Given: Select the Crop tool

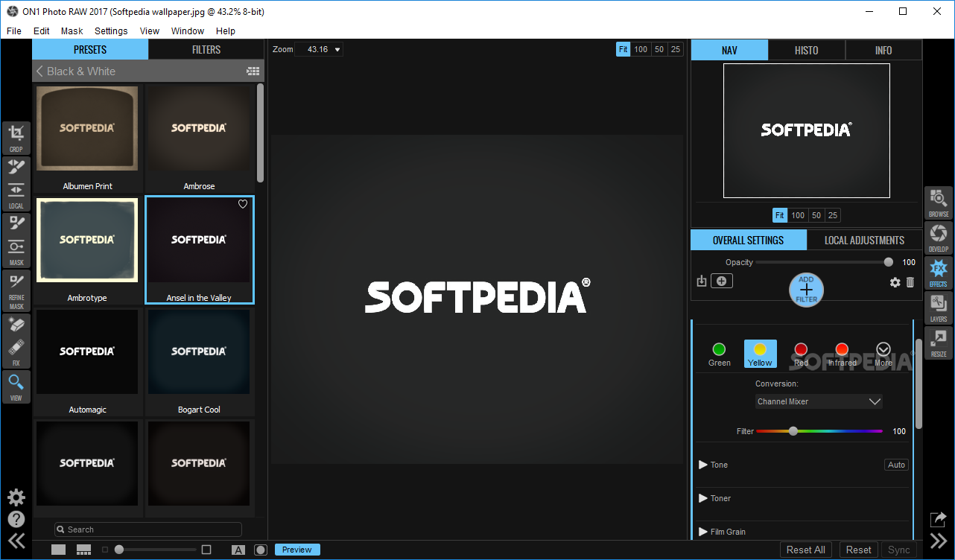Looking at the screenshot, I should [16, 138].
